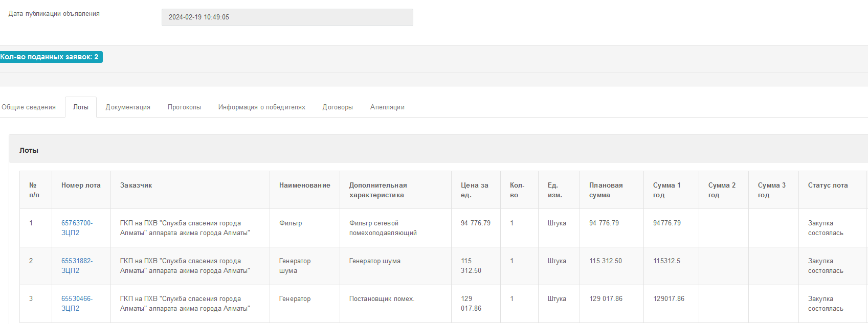
Task: Switch to the Апелляции tab
Action: point(387,107)
